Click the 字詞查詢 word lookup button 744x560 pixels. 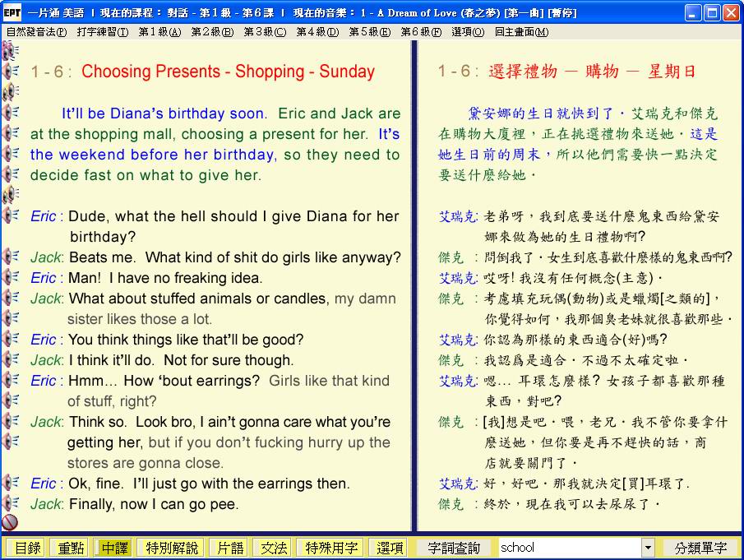point(455,548)
